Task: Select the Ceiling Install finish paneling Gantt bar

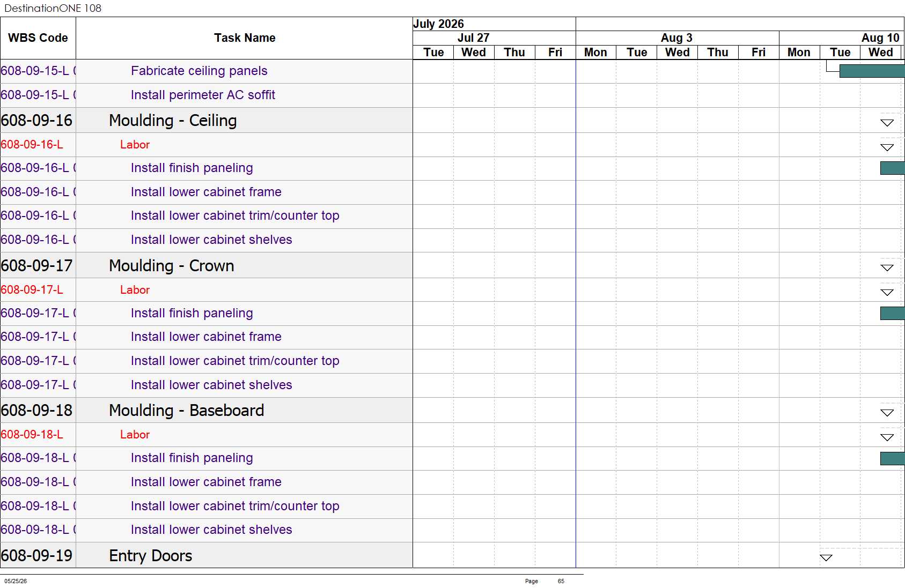Action: (892, 168)
